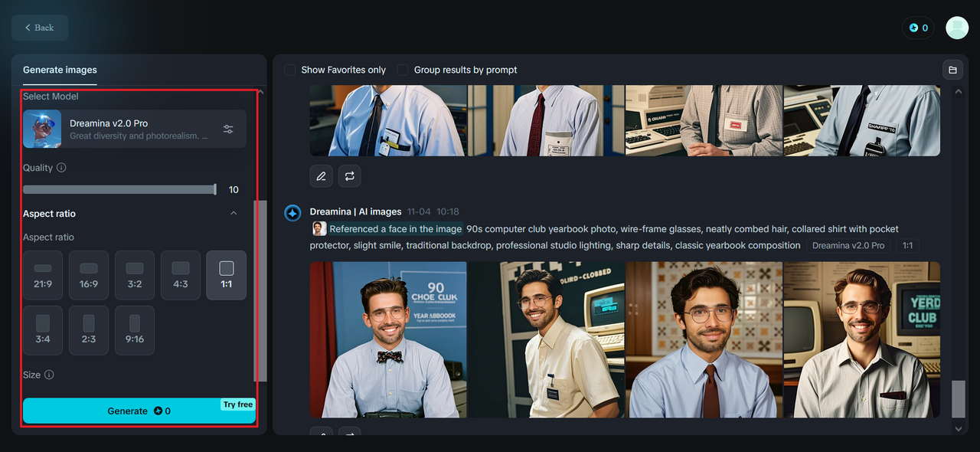The width and height of the screenshot is (980, 452).
Task: Enable Group results by prompt checkbox
Action: (403, 70)
